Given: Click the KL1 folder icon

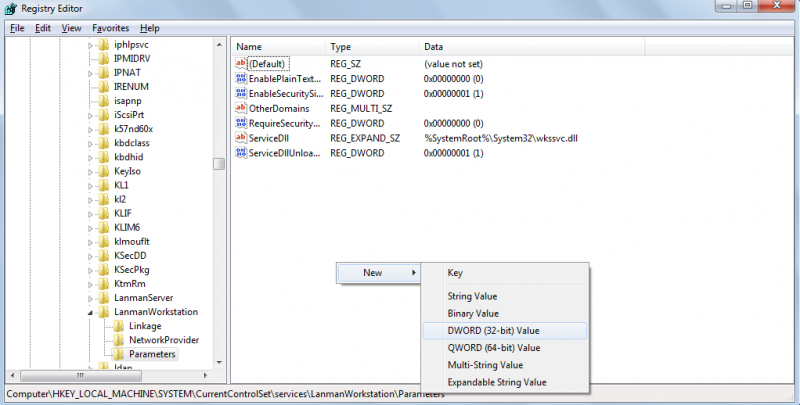Looking at the screenshot, I should coord(104,186).
